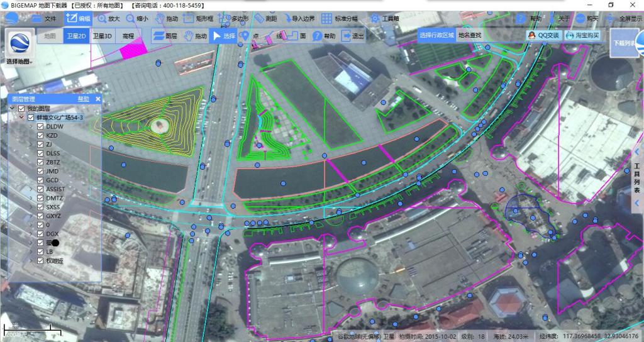Click 帮助 link in layer manager header
The width and height of the screenshot is (644, 342).
(x=84, y=99)
